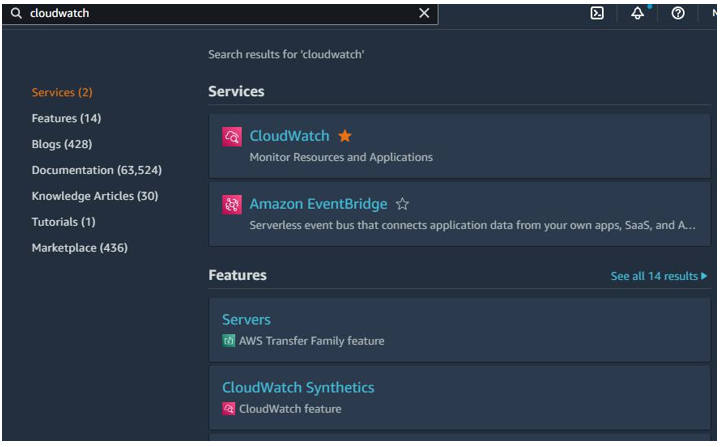Open the Servers feature link

[x=246, y=320]
